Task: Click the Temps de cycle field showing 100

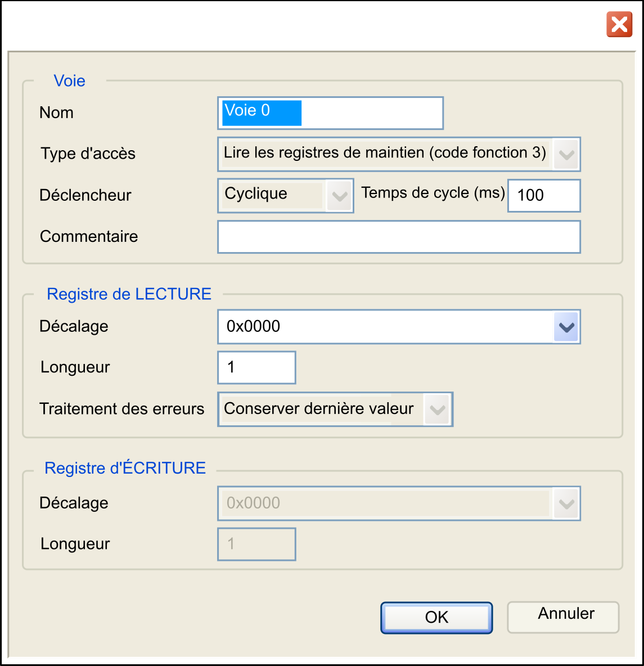Action: (x=544, y=195)
